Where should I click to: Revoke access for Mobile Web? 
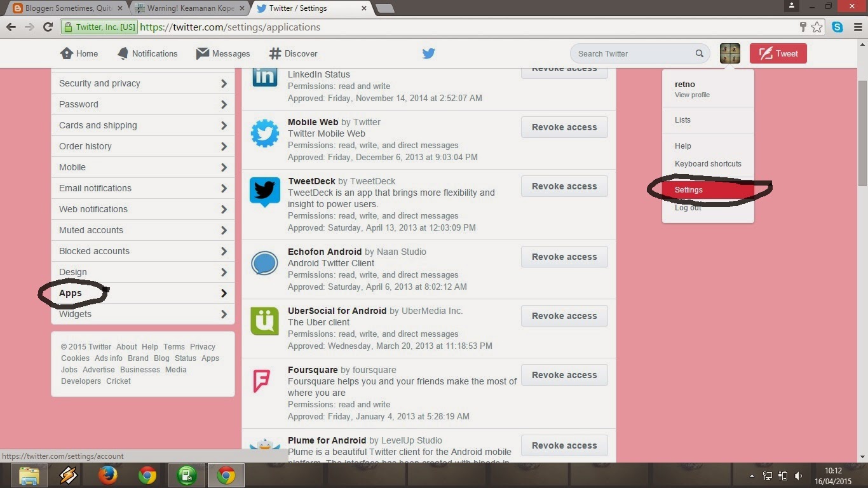pyautogui.click(x=564, y=127)
